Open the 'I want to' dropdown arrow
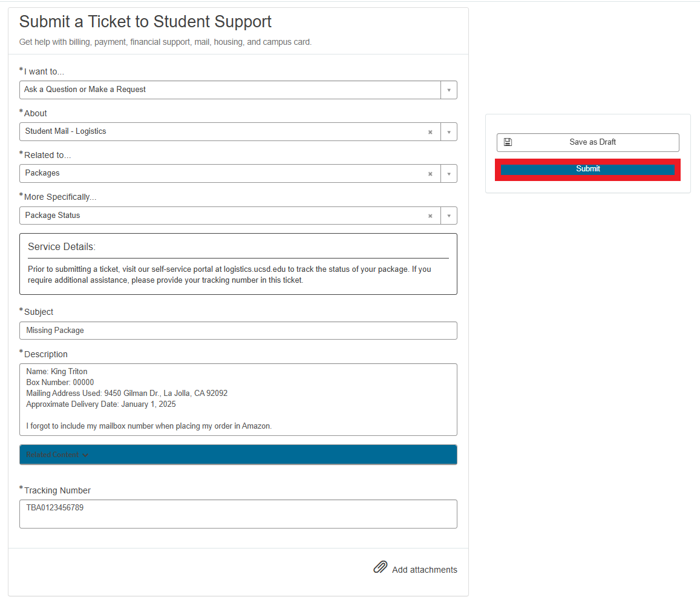 pyautogui.click(x=449, y=90)
